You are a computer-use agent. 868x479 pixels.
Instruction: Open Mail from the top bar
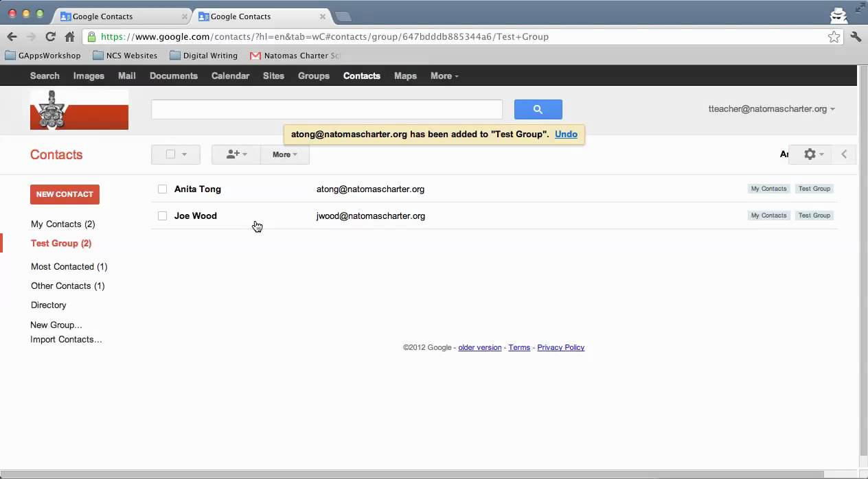[126, 75]
